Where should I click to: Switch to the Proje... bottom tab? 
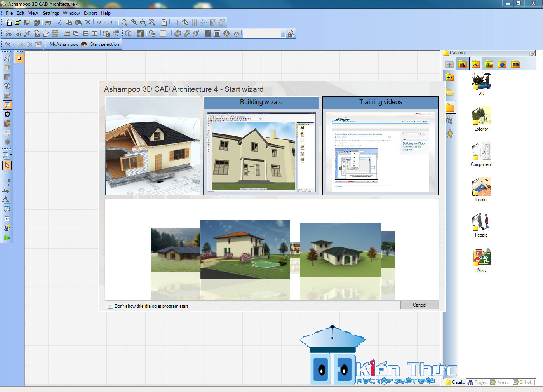(x=477, y=382)
